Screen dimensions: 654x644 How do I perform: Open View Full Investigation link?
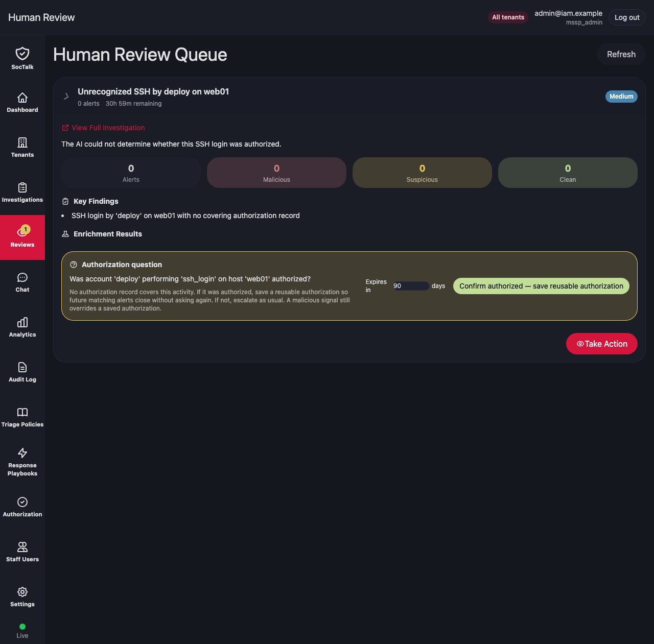pos(103,128)
